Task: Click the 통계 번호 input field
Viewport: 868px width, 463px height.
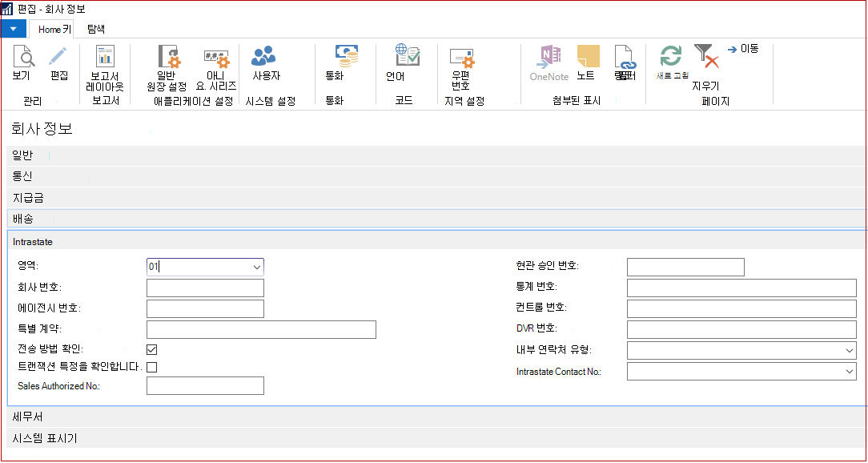Action: 741,288
